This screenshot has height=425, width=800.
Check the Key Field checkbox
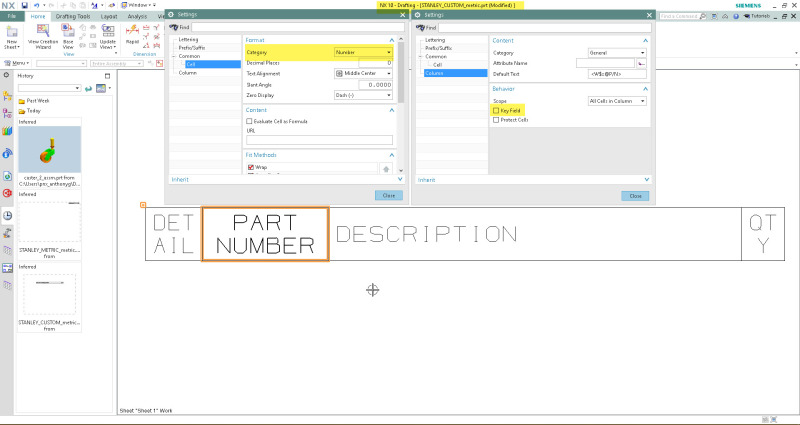[496, 111]
